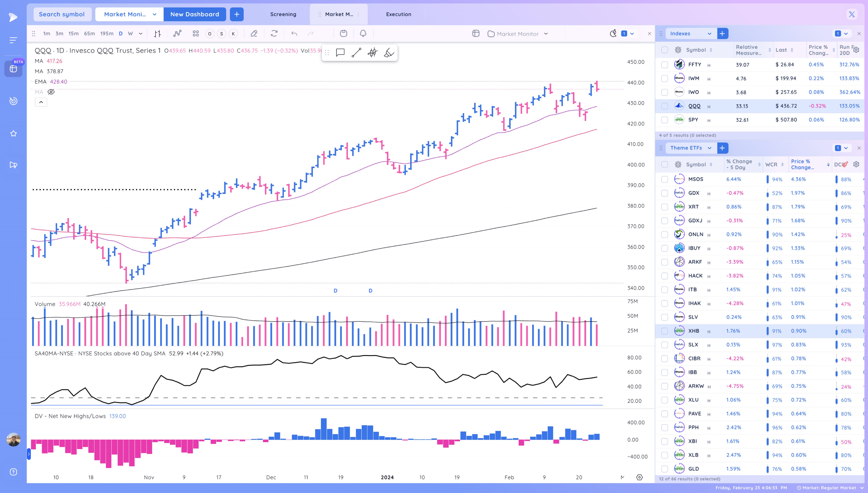Check the SPY row checkbox
The width and height of the screenshot is (868, 493).
coord(664,120)
